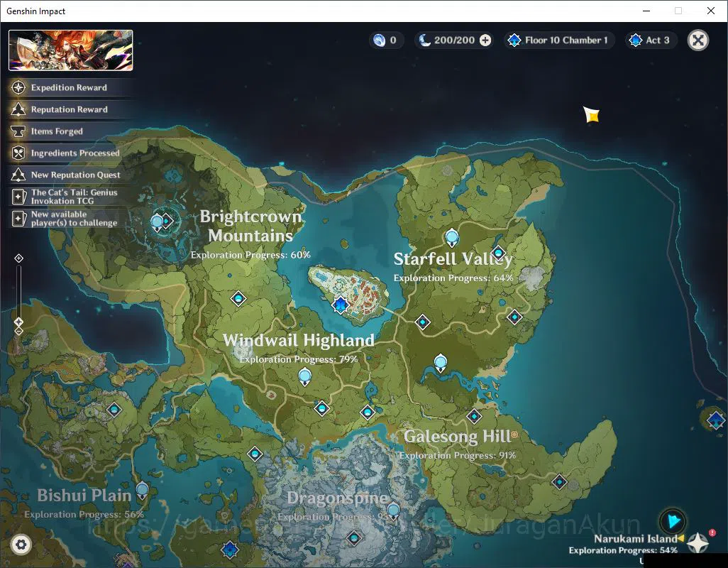Viewport: 728px width, 568px height.
Task: Click the Mondstadt city Statue of The Seven
Action: [x=341, y=305]
